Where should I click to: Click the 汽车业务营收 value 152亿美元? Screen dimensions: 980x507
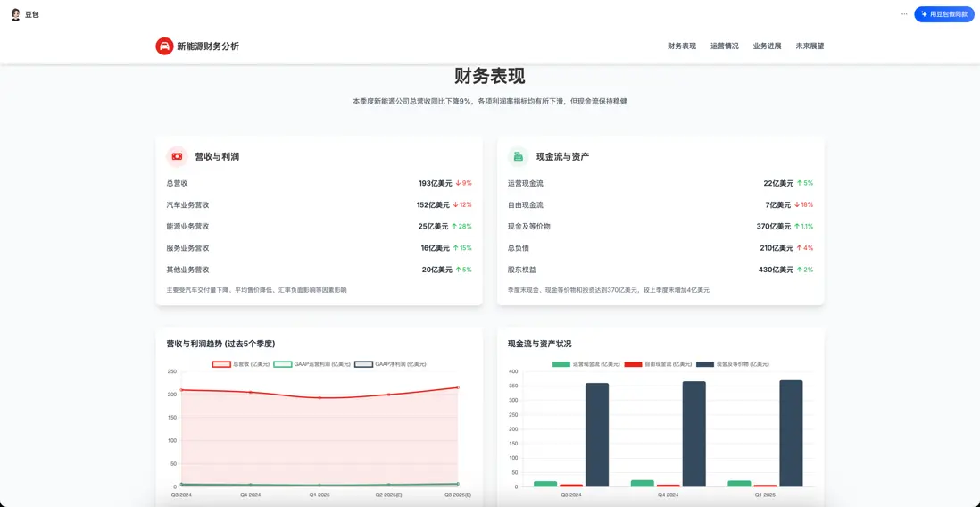433,205
